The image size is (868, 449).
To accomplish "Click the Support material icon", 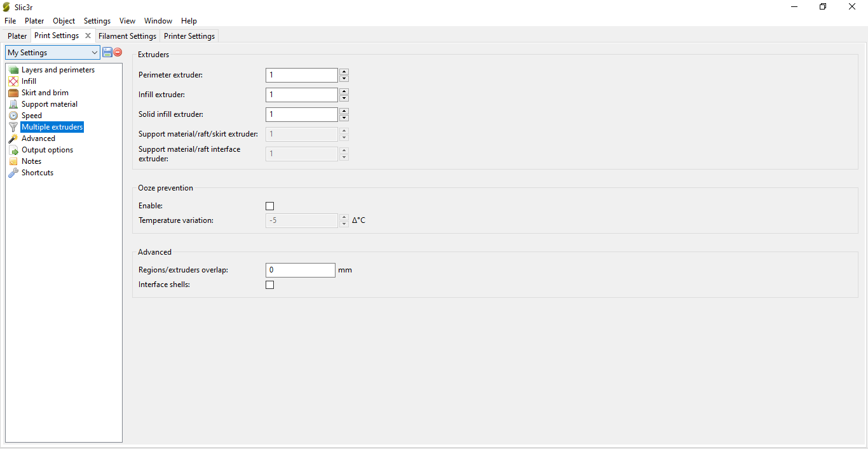I will click(13, 104).
